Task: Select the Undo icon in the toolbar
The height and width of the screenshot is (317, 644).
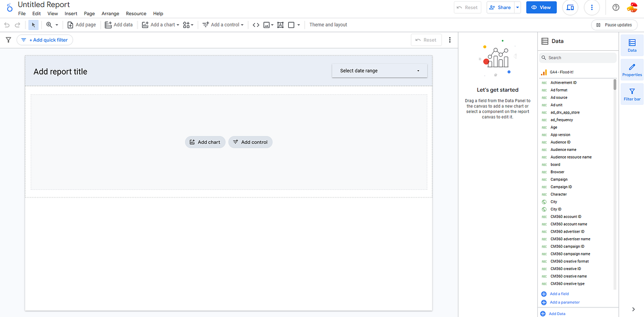Action: (x=7, y=25)
